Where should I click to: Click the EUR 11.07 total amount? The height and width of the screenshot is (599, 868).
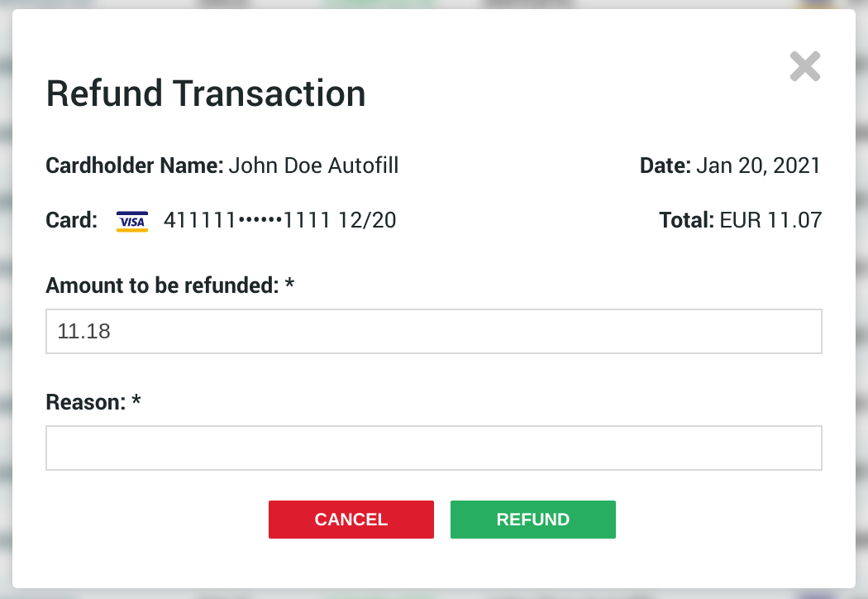(770, 221)
